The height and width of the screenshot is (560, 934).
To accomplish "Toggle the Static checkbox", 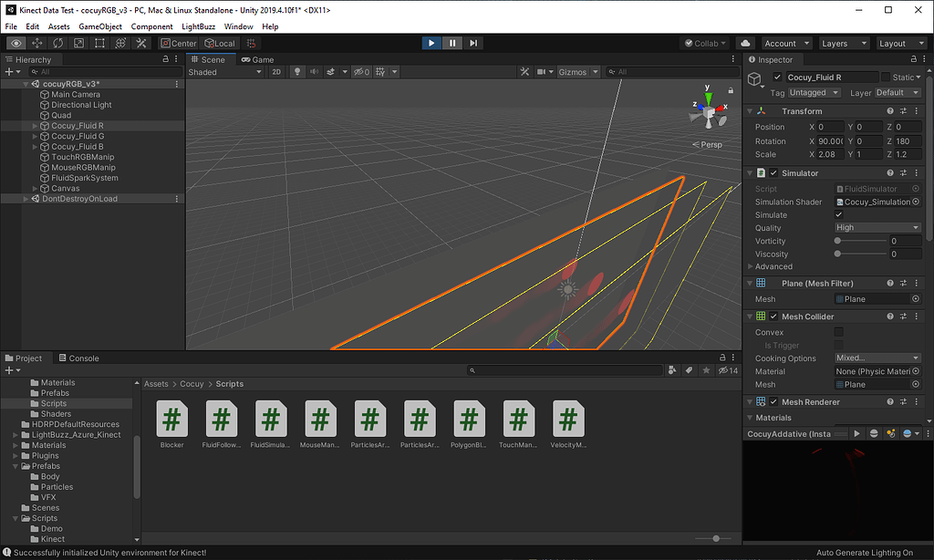I will pyautogui.click(x=885, y=78).
